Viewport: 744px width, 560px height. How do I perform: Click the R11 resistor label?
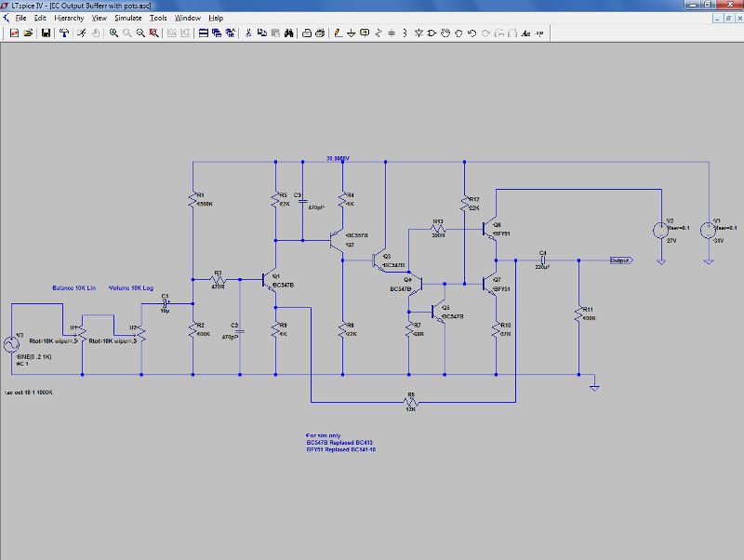click(588, 310)
